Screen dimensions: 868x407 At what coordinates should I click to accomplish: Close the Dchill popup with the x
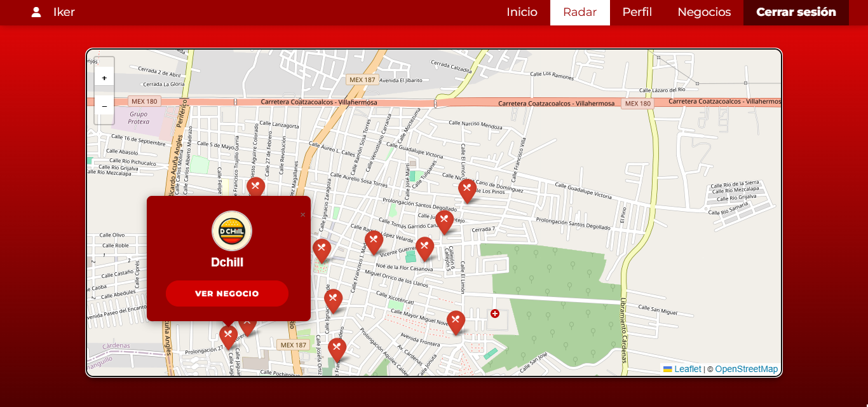[x=302, y=215]
